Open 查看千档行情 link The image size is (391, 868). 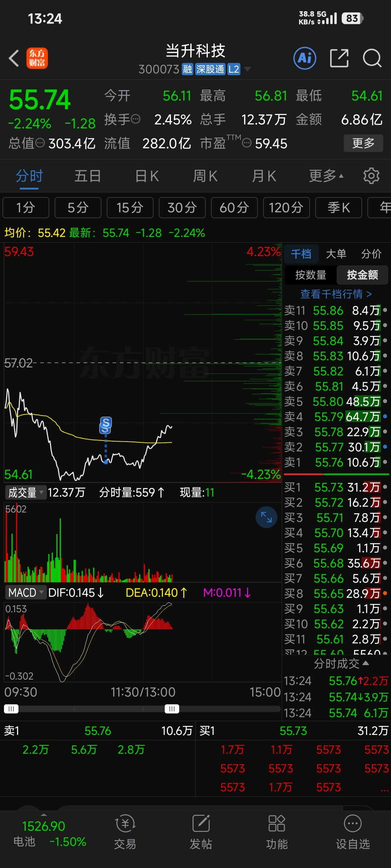(336, 294)
